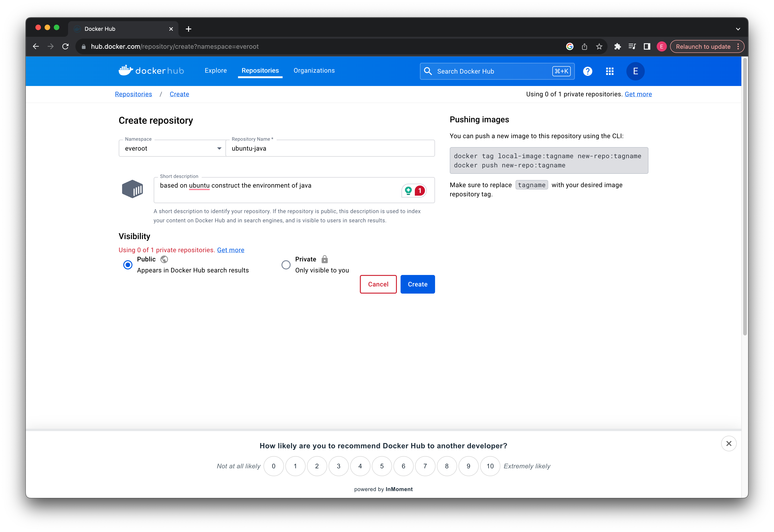Click the red Grammarly error count badge
The height and width of the screenshot is (532, 774).
pyautogui.click(x=420, y=190)
